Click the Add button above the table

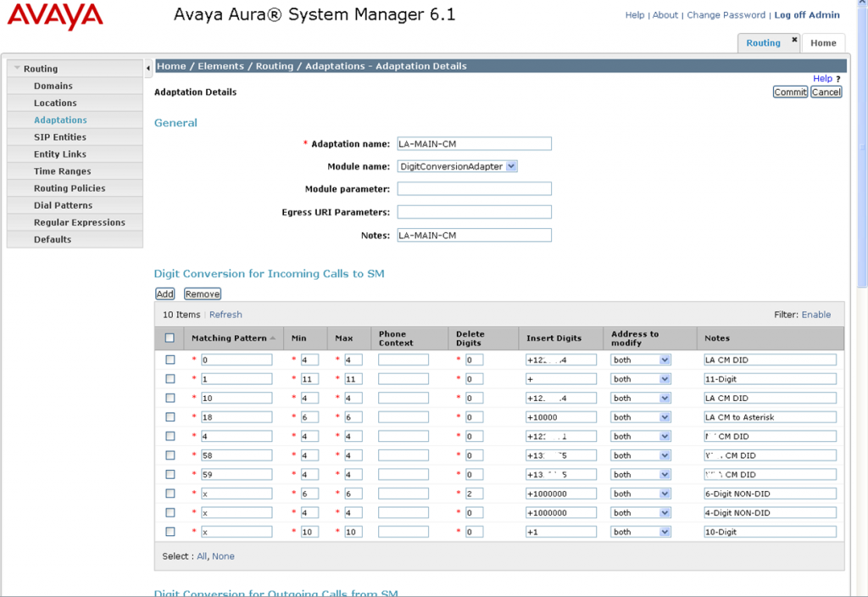(x=164, y=293)
